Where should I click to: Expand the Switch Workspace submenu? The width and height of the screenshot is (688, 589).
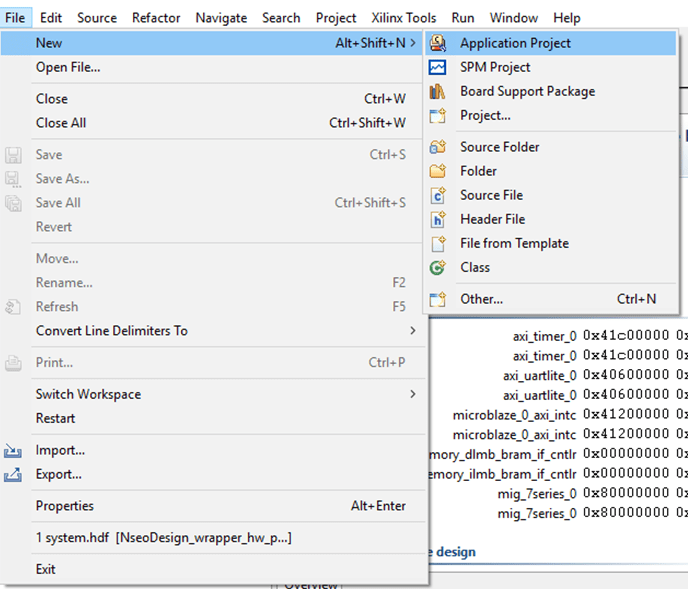[413, 395]
